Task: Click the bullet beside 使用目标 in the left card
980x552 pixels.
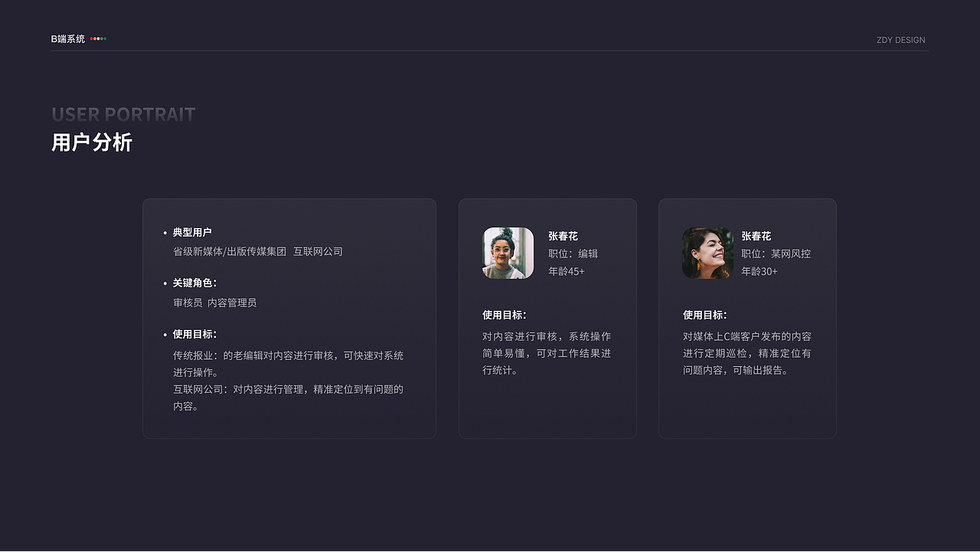Action: point(164,334)
